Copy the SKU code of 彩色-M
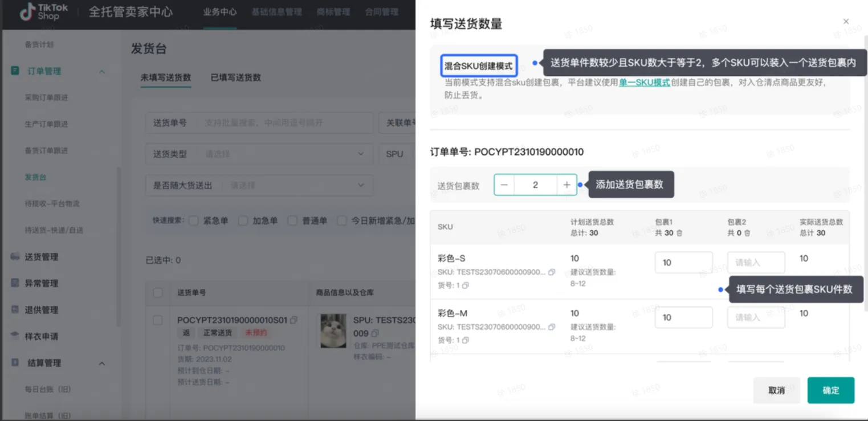 point(551,327)
